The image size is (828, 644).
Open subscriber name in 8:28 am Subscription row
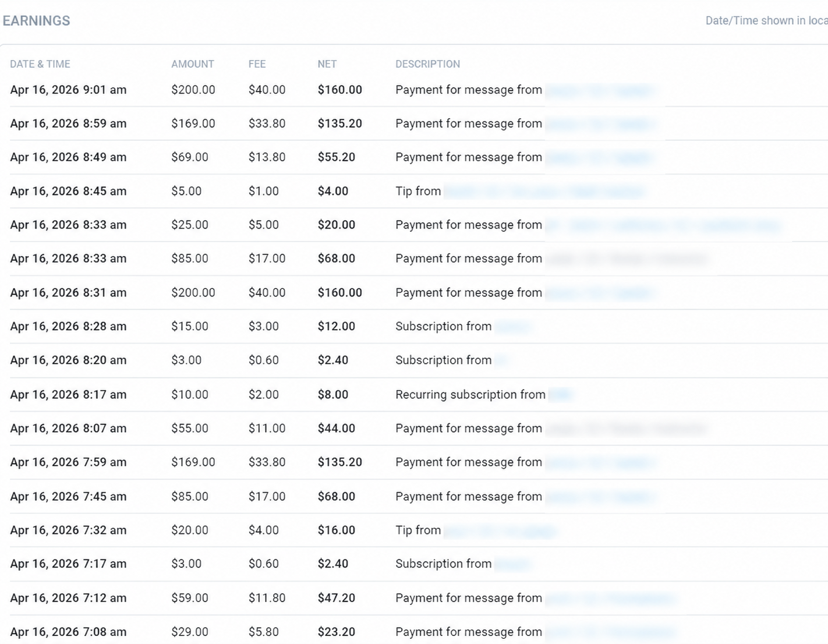coord(512,327)
